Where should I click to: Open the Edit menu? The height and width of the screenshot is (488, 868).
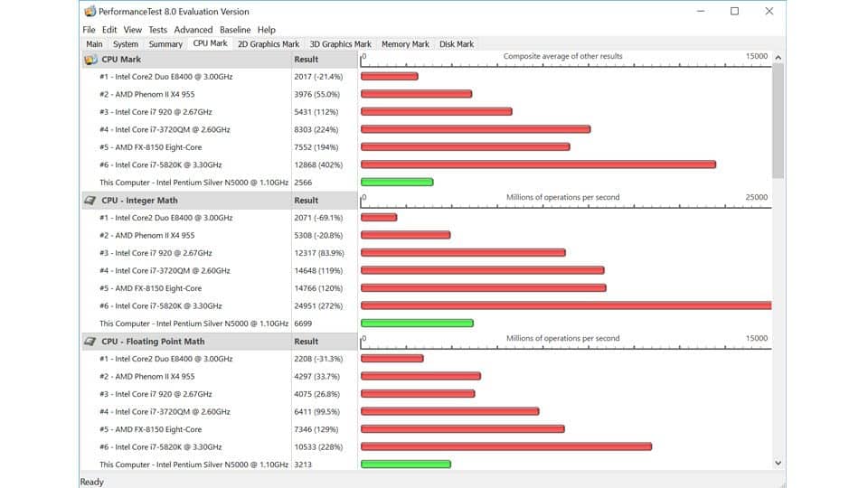point(109,30)
